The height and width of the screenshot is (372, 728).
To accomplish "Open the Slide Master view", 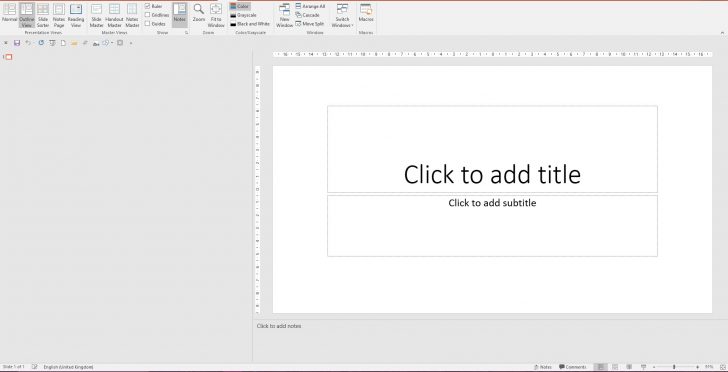I will coord(96,15).
